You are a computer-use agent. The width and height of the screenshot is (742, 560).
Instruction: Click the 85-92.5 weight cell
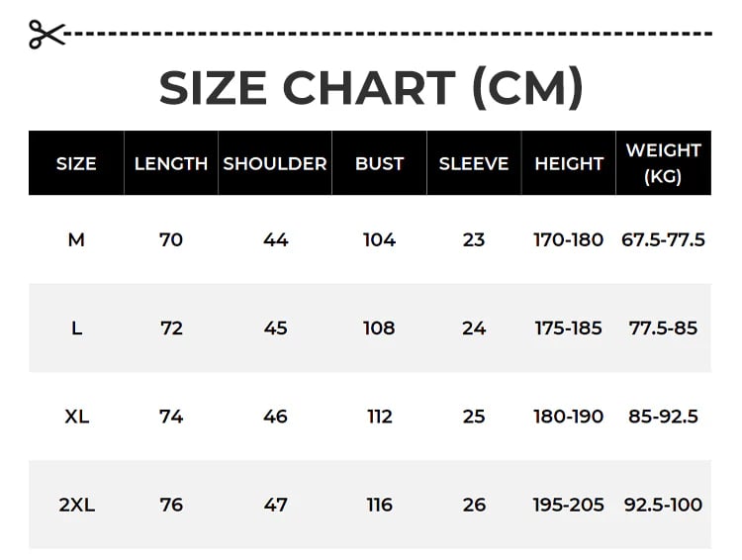(x=663, y=417)
